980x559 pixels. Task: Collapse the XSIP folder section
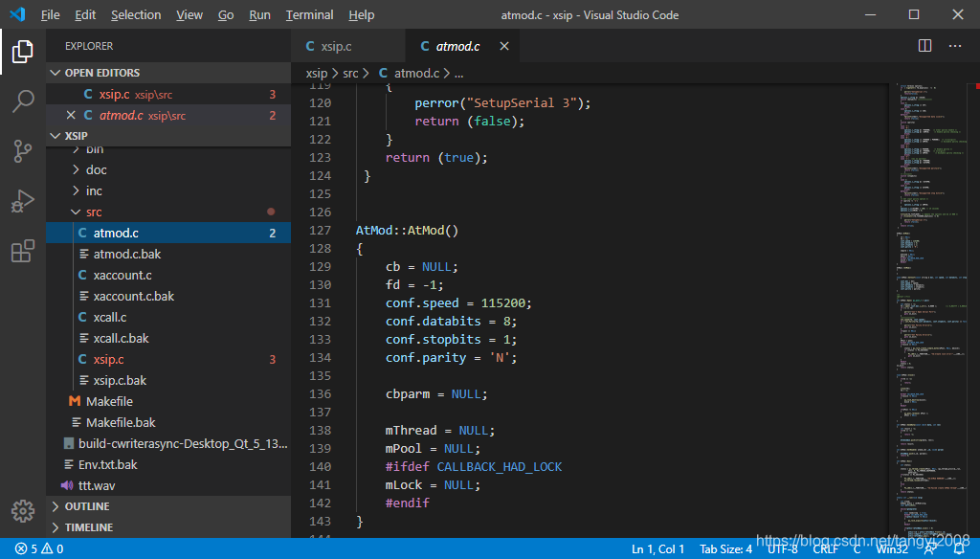[x=168, y=136]
